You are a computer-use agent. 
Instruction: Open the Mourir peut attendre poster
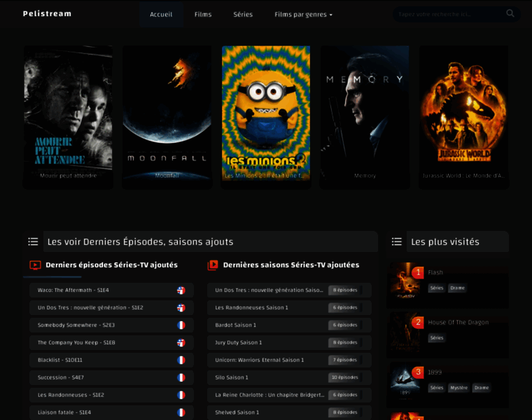tap(68, 117)
